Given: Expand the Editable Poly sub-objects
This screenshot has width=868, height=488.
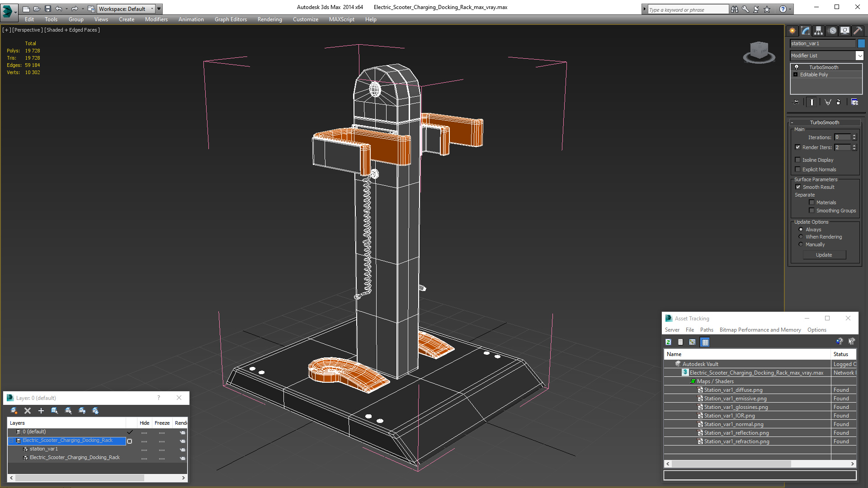Looking at the screenshot, I should coord(796,75).
